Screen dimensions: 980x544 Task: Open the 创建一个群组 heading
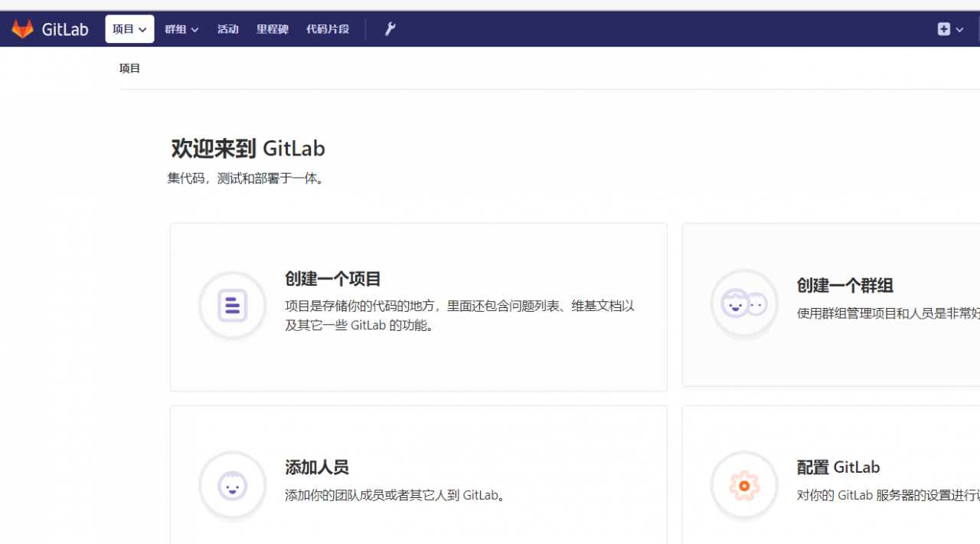(x=845, y=286)
